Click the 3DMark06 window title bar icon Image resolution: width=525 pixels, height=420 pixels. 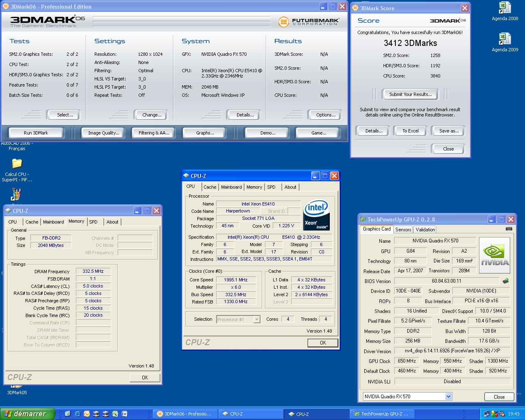[6, 6]
